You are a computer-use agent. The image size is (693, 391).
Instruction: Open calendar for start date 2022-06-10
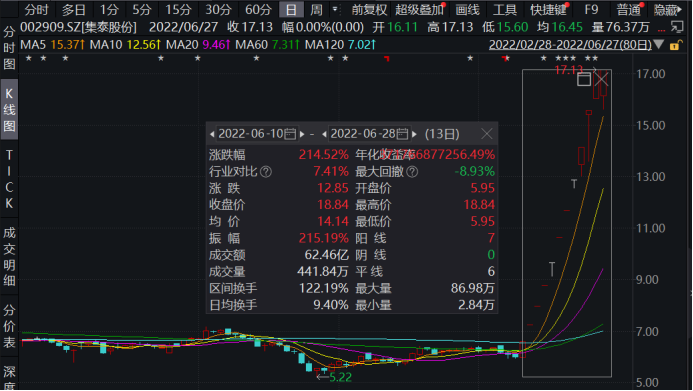(x=290, y=133)
